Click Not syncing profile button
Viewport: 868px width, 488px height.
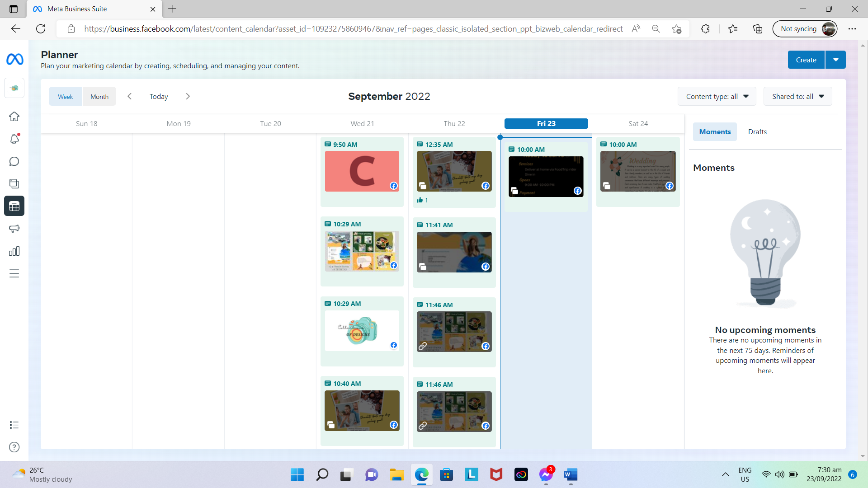click(x=805, y=29)
